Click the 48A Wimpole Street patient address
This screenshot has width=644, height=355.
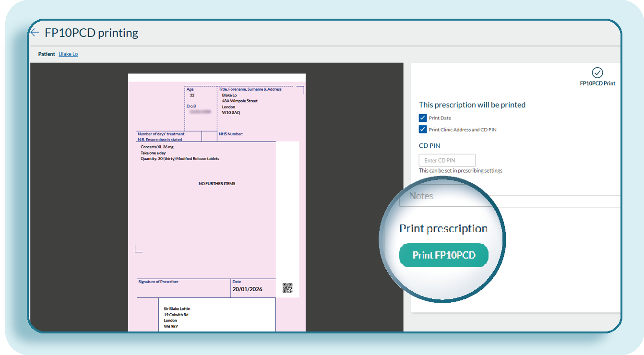[239, 101]
